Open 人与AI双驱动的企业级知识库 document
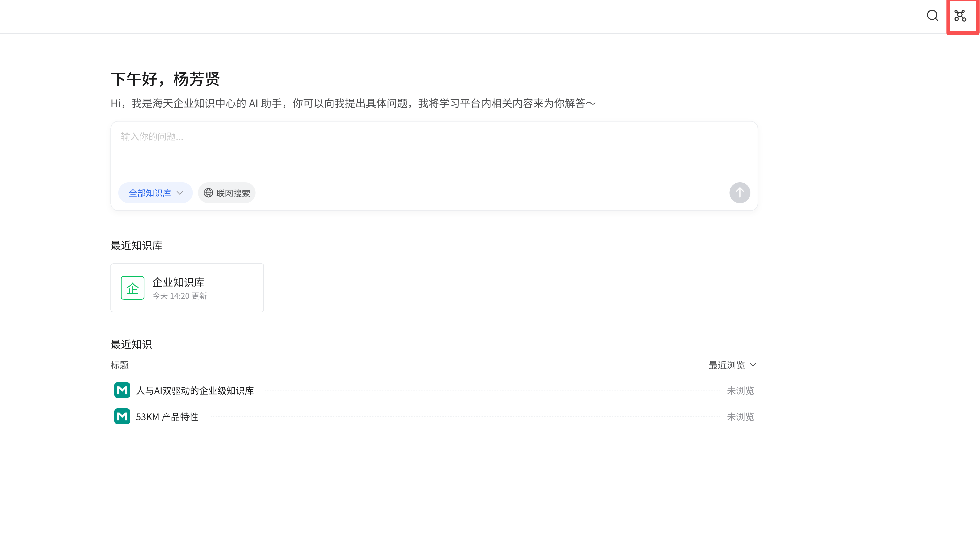The height and width of the screenshot is (553, 980). [195, 391]
